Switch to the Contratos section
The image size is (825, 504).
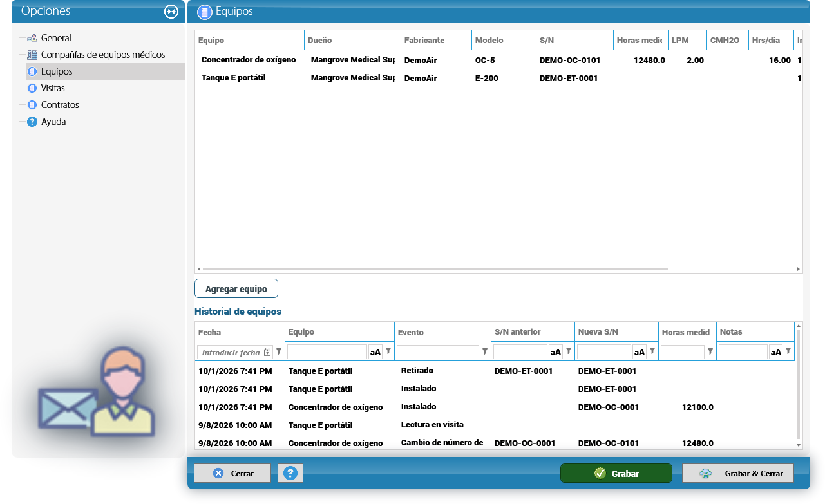click(x=60, y=105)
